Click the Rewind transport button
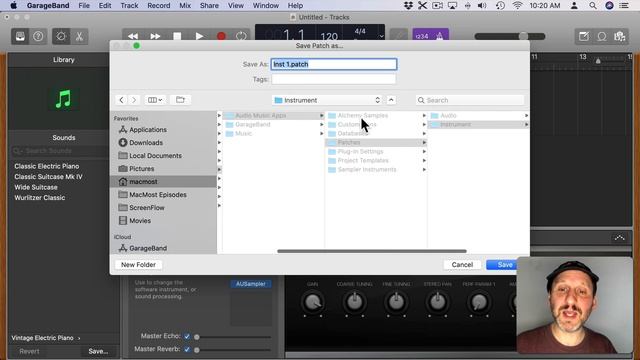 (133, 37)
